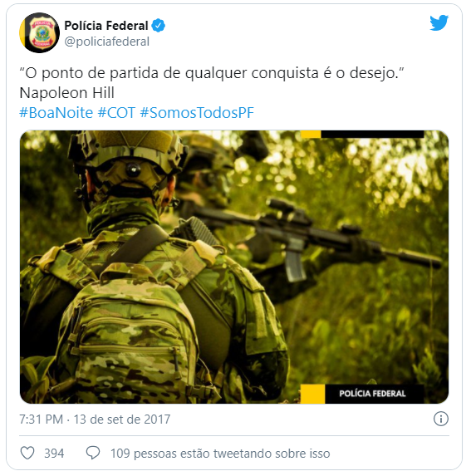Click the reply speech bubble icon
This screenshot has width=466, height=476.
point(93,453)
